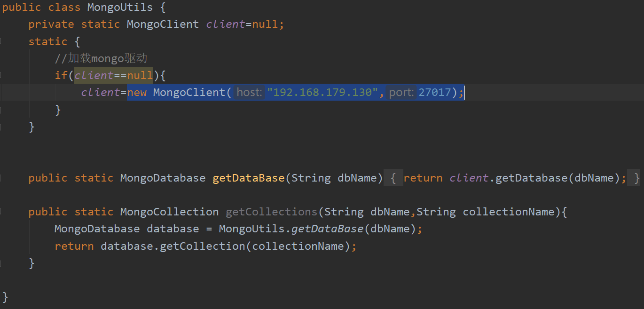
Task: Click the MongoUtils class name in declaration
Action: (x=120, y=8)
